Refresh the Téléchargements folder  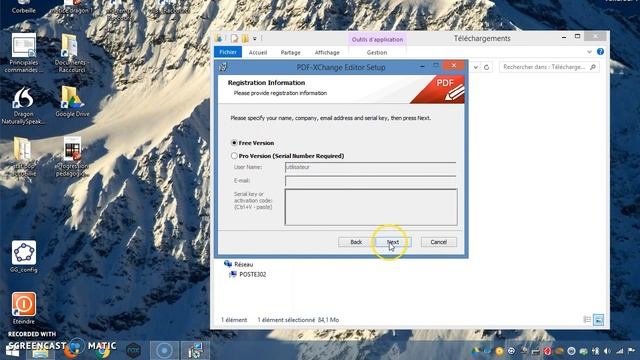click(x=486, y=67)
